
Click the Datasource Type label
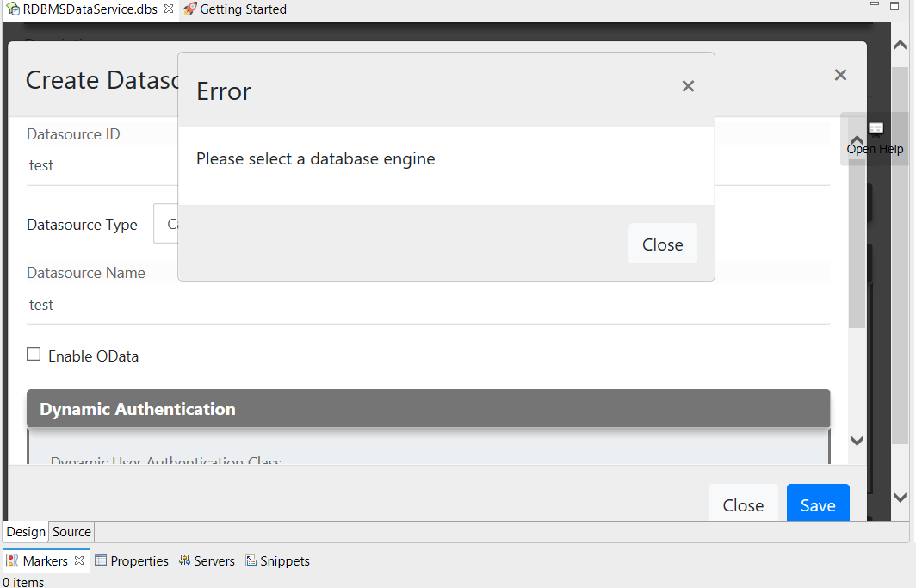coord(82,225)
